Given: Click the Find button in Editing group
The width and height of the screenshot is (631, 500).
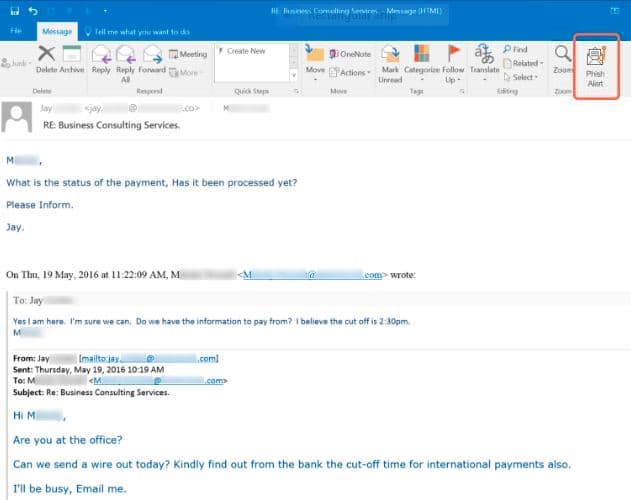Looking at the screenshot, I should point(515,49).
